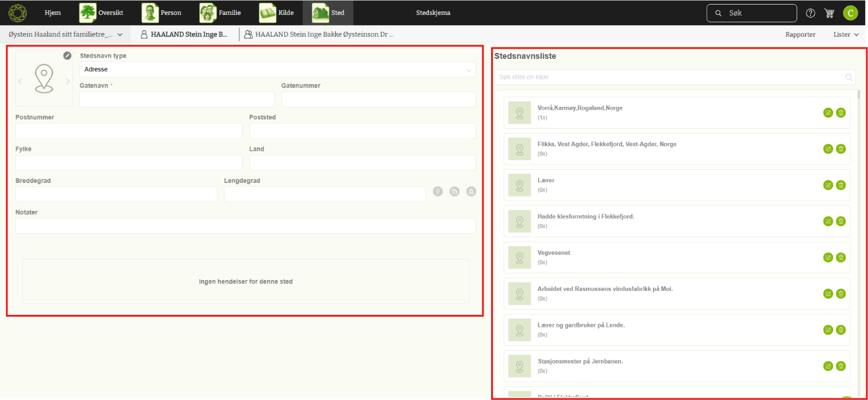The height and width of the screenshot is (400, 868).
Task: Click the pencil icon on the place image
Action: coord(67,55)
